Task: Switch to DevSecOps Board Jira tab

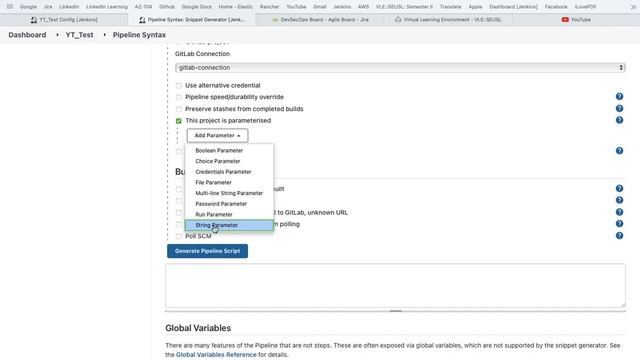Action: (x=320, y=20)
